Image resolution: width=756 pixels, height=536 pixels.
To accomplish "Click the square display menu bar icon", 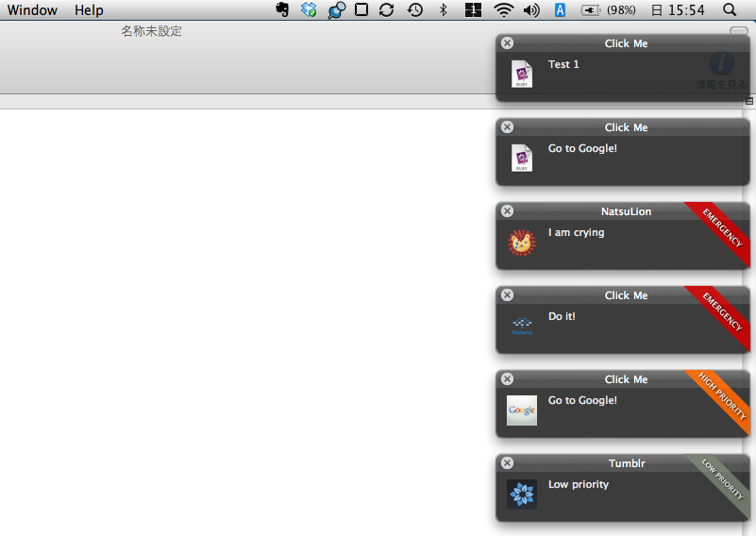I will [x=361, y=10].
